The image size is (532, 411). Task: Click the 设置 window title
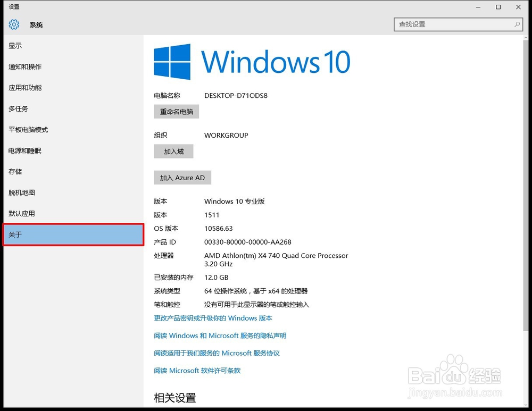coord(14,7)
